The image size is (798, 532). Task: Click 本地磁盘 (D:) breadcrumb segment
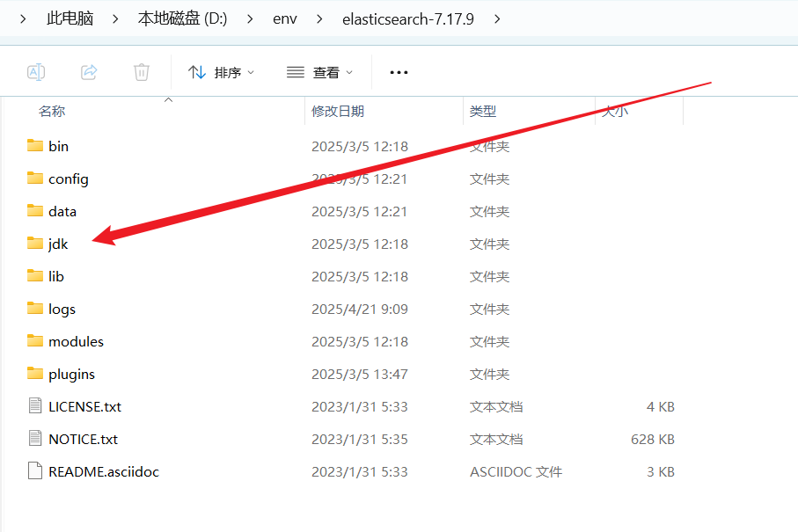(182, 18)
